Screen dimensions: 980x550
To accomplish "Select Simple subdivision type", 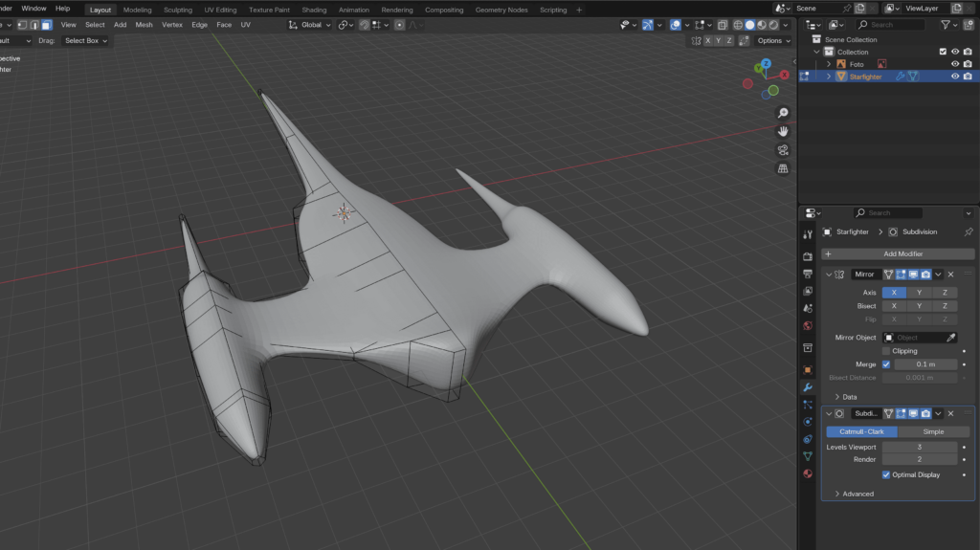I will tap(932, 431).
